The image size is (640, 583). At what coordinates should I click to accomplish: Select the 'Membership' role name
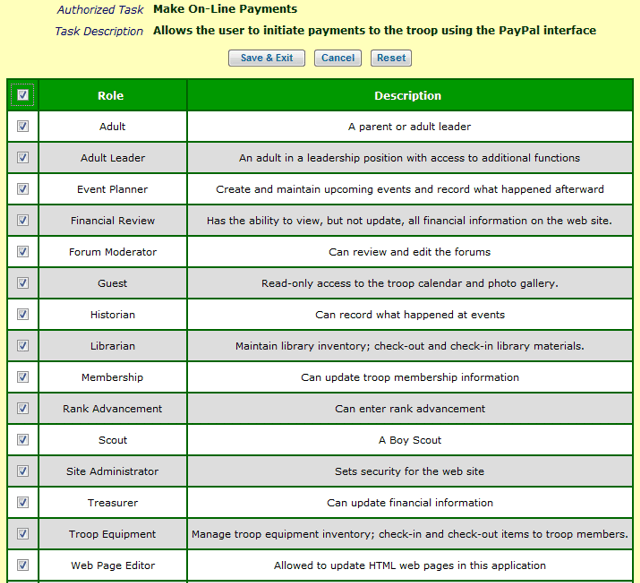113,377
